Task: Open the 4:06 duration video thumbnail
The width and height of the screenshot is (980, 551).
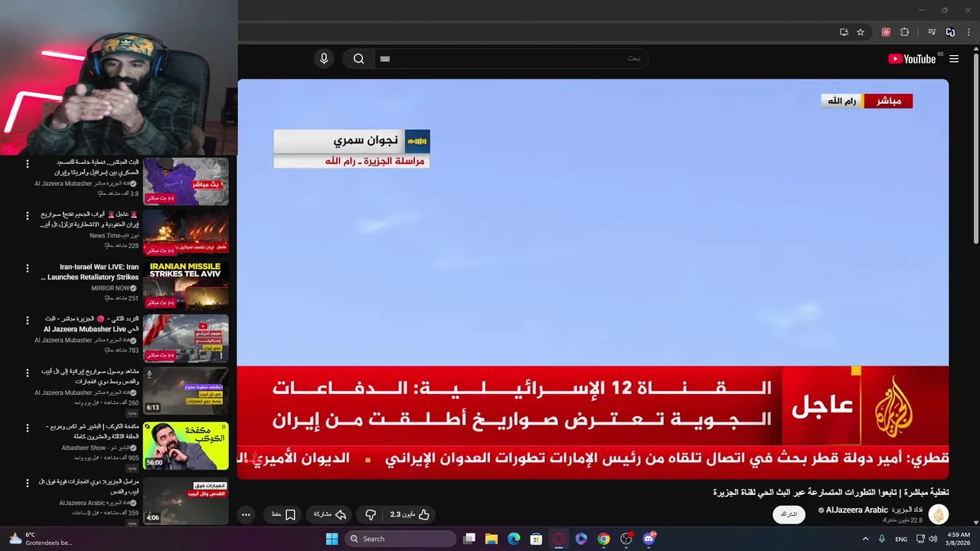Action: [186, 500]
